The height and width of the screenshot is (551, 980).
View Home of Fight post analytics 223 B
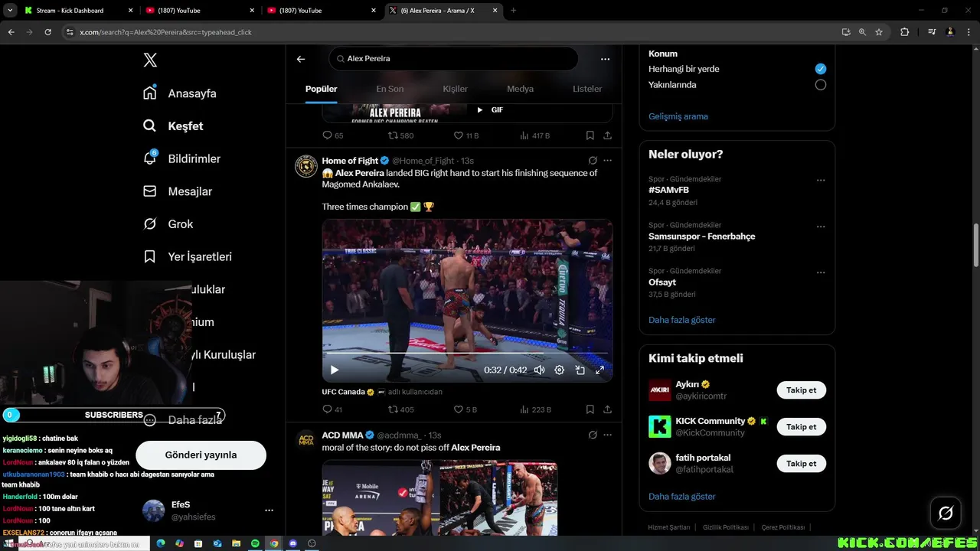click(x=535, y=409)
